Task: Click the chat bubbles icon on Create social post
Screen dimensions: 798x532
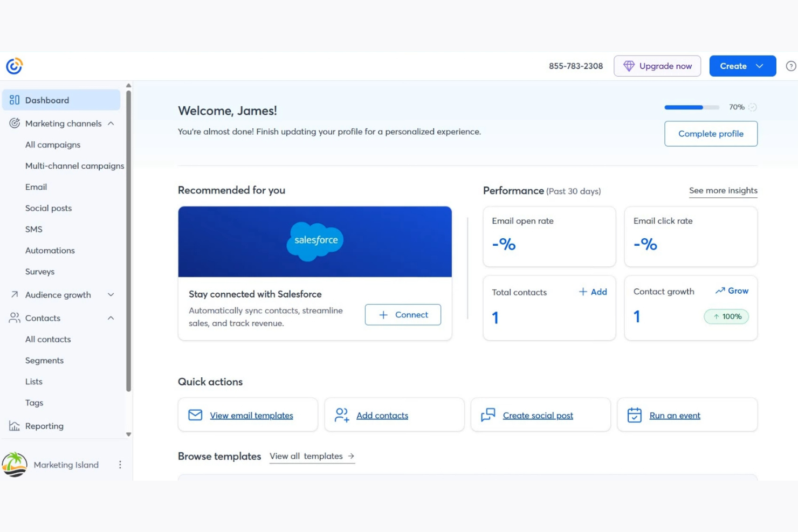Action: pyautogui.click(x=488, y=415)
